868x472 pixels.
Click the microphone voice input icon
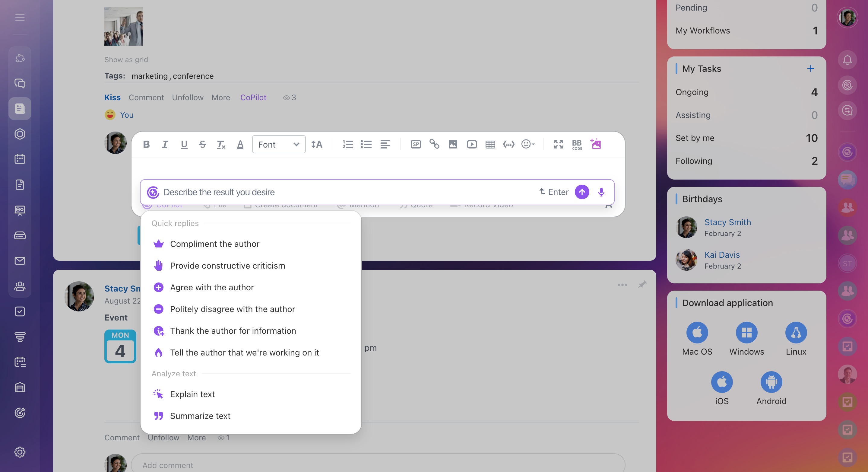tap(601, 192)
